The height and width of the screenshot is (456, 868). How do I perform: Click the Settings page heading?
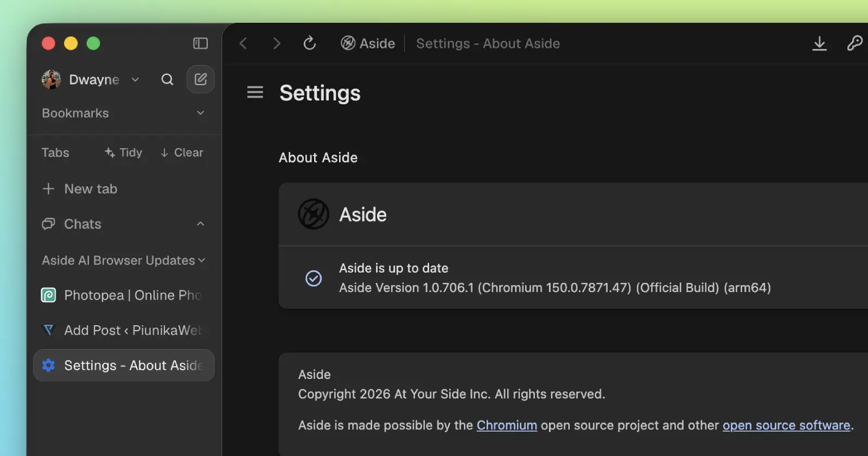point(320,93)
